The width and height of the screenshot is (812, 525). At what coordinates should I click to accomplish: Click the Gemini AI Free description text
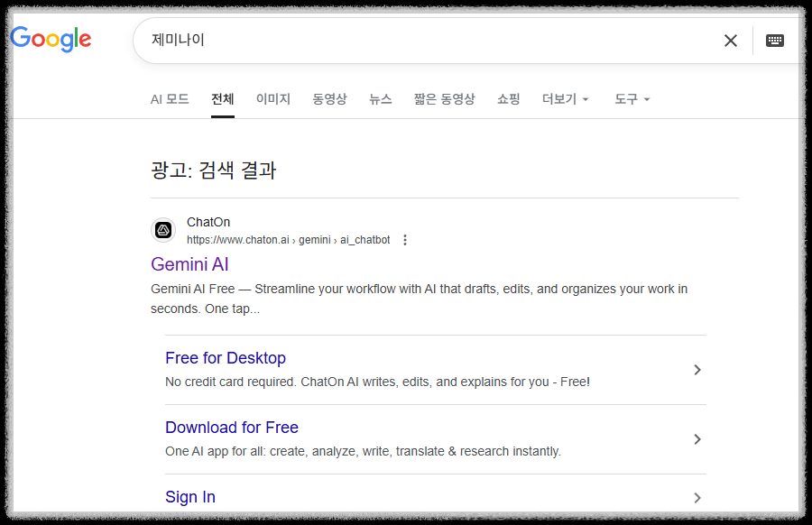click(419, 299)
